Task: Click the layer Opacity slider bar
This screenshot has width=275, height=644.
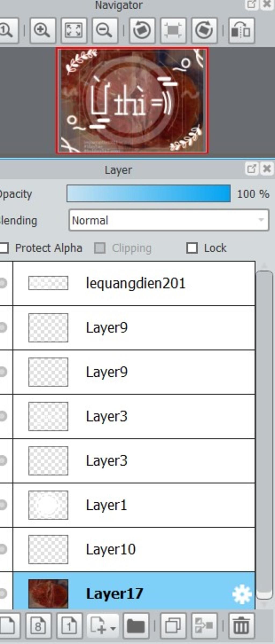Action: click(149, 193)
